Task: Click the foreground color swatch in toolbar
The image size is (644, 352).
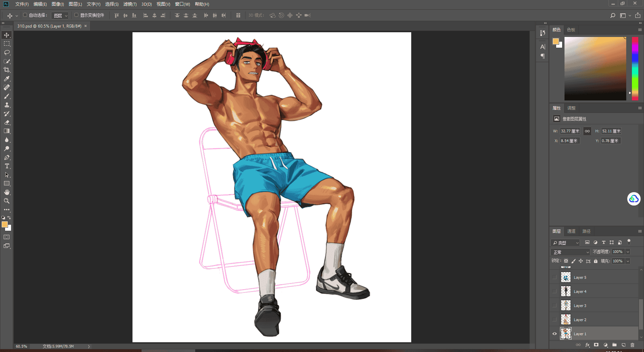Action: point(4,224)
